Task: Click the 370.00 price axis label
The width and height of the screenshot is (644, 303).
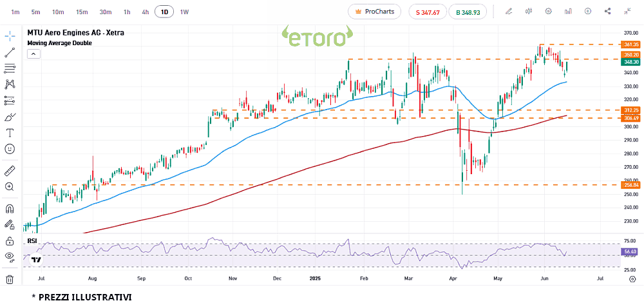Action: click(630, 33)
